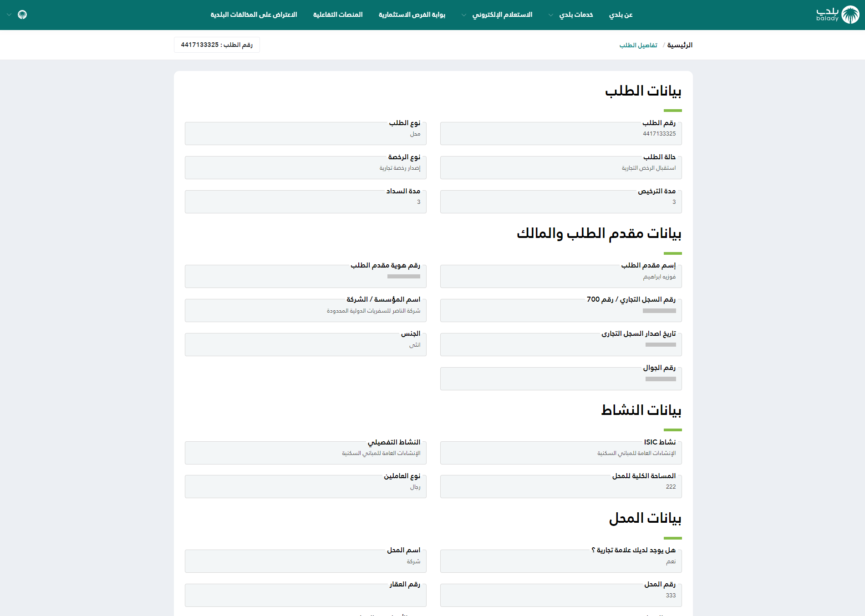Click the الرئيسية breadcrumb link

click(679, 45)
